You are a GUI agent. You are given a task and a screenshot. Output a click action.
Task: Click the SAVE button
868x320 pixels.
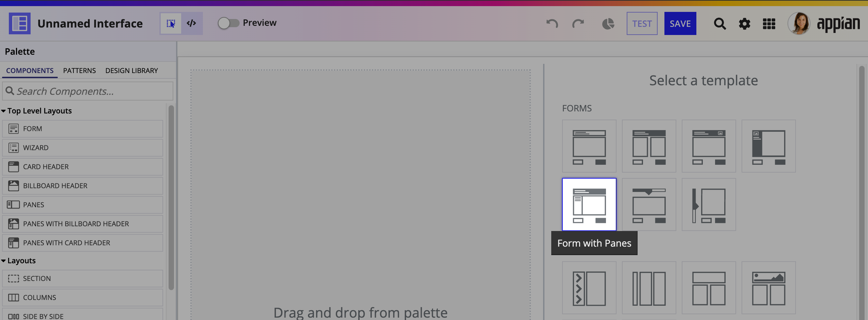click(680, 23)
